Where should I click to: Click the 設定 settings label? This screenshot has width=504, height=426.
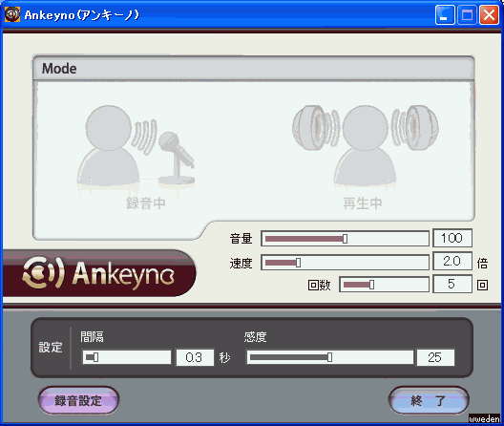point(51,348)
